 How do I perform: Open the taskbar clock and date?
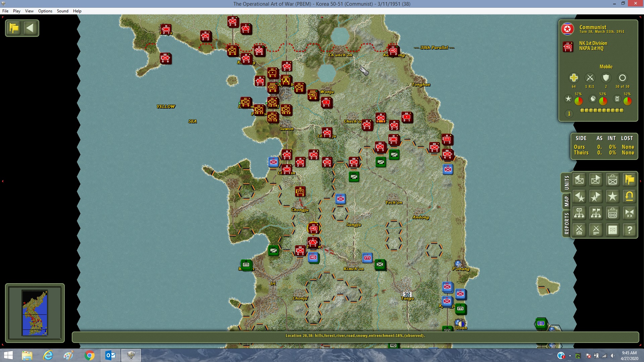coord(629,356)
